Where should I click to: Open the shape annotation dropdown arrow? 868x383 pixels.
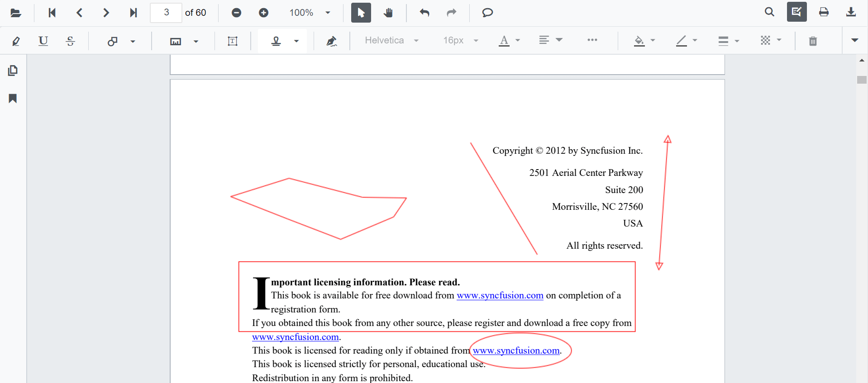point(133,41)
